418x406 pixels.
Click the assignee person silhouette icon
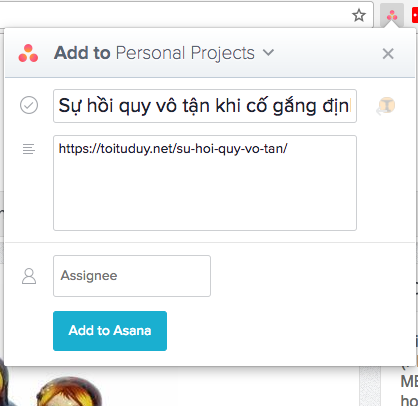[x=29, y=276]
